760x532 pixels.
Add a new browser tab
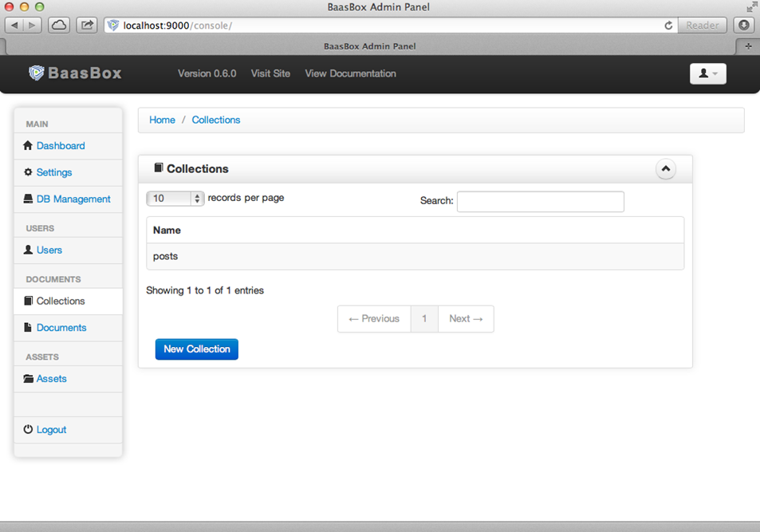point(748,46)
